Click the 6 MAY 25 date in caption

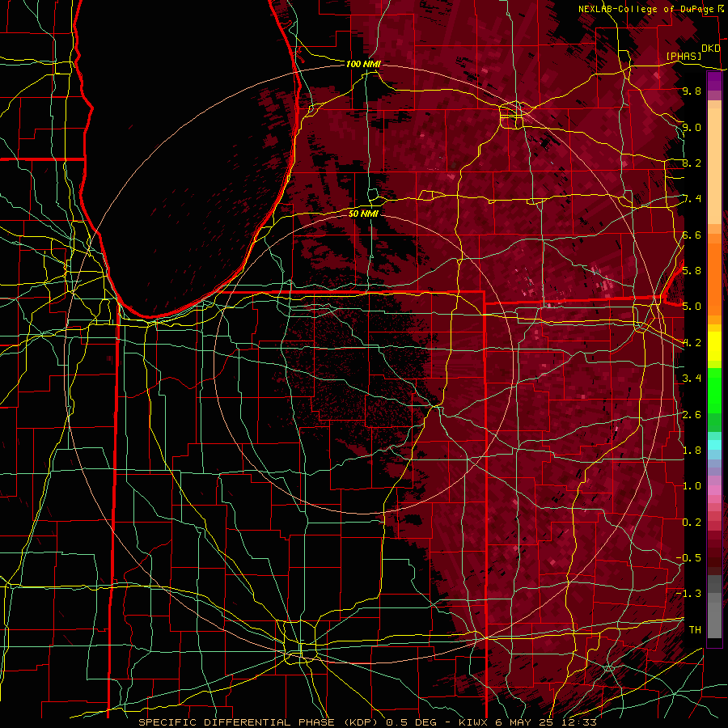[x=526, y=722]
